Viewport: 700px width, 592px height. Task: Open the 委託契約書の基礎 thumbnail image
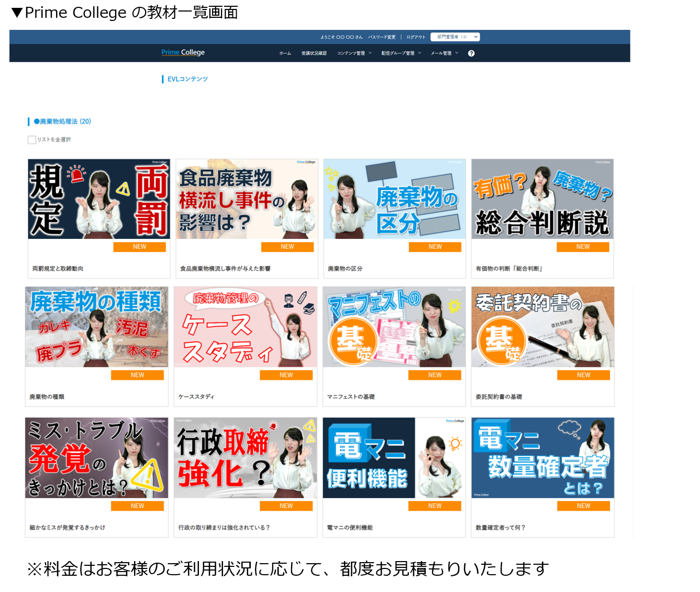(543, 327)
